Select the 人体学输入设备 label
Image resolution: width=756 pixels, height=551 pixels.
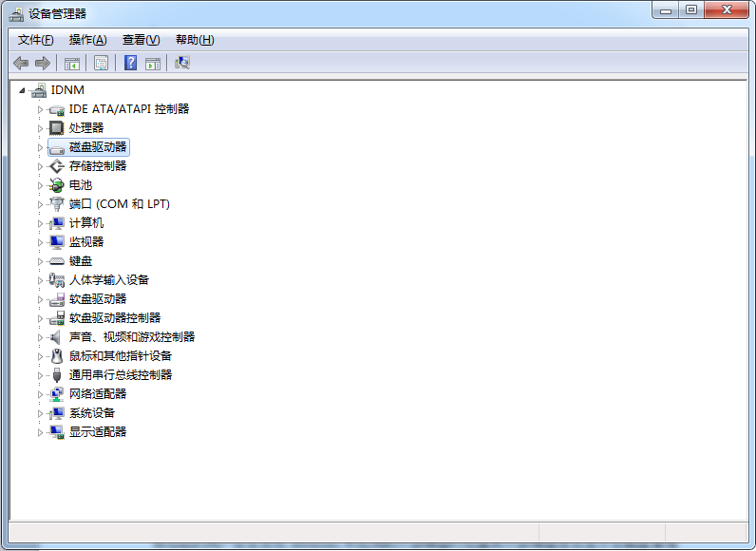click(109, 279)
